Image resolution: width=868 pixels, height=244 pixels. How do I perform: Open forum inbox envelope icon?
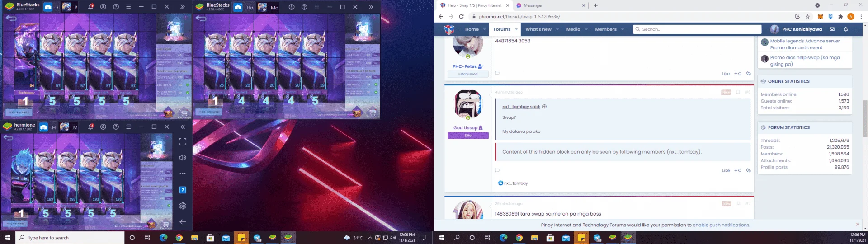832,29
